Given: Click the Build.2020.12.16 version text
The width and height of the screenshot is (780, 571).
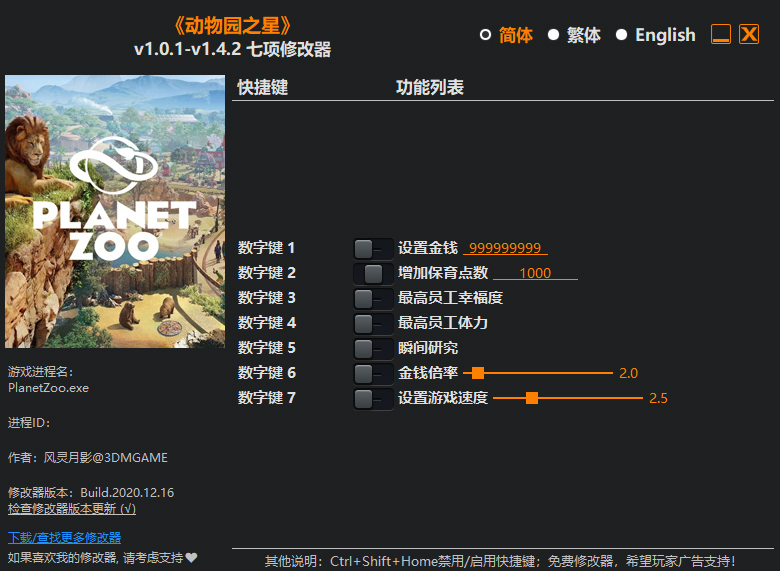Looking at the screenshot, I should click(x=127, y=492).
